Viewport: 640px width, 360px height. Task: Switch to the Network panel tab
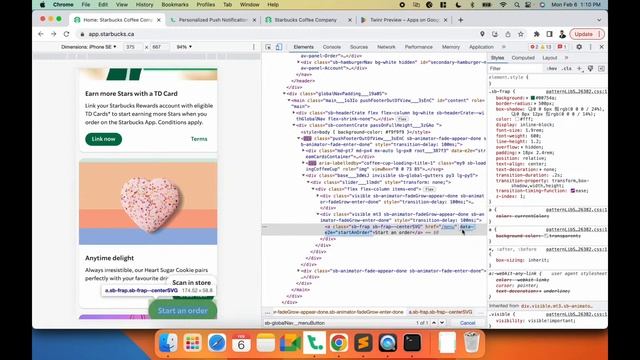click(386, 47)
